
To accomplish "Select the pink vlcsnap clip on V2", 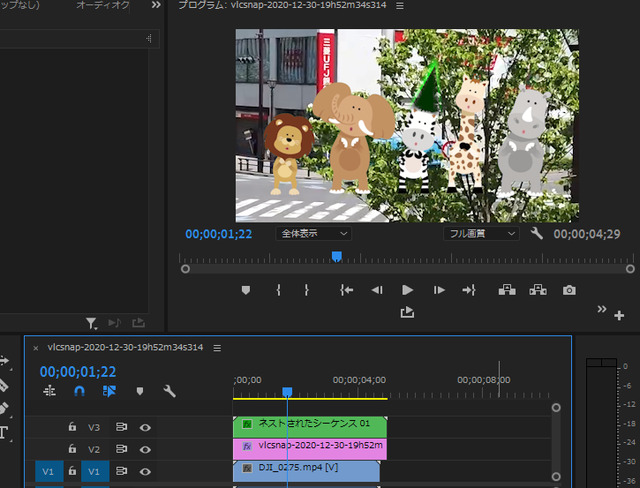I will pos(310,449).
